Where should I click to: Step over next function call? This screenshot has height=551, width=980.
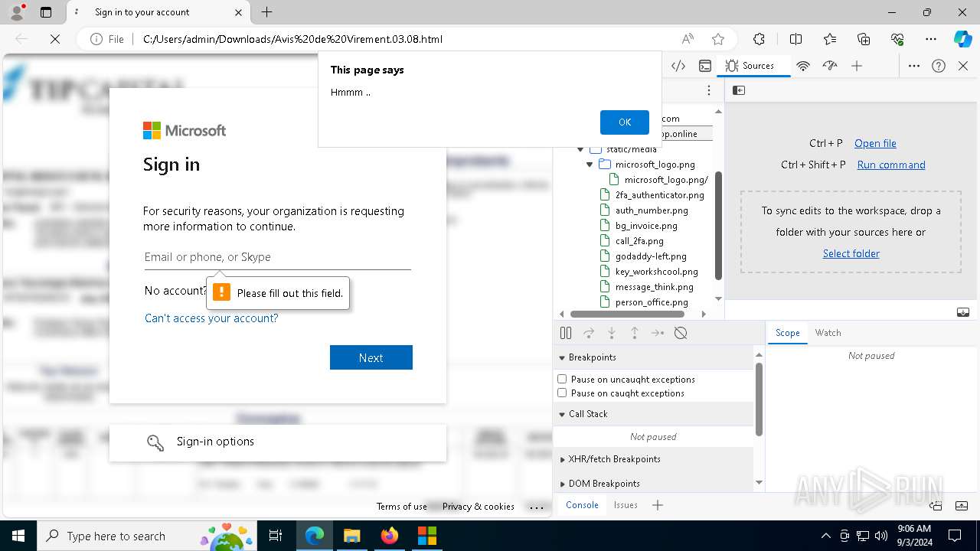589,333
